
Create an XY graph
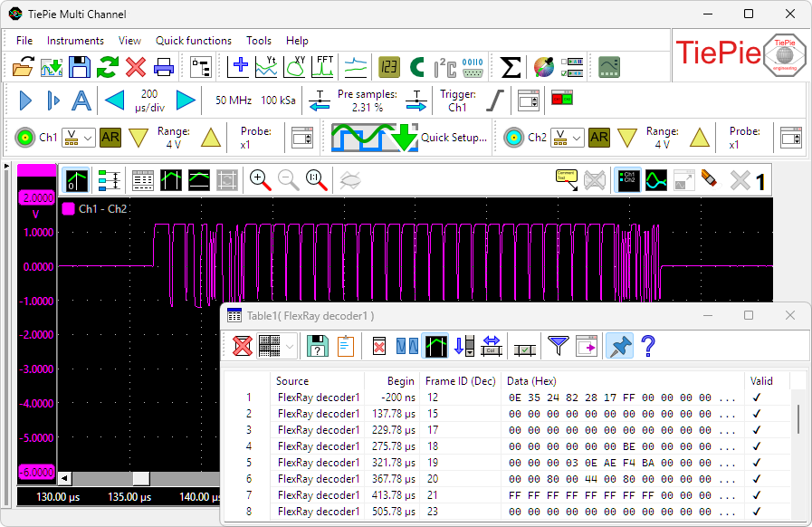(295, 67)
